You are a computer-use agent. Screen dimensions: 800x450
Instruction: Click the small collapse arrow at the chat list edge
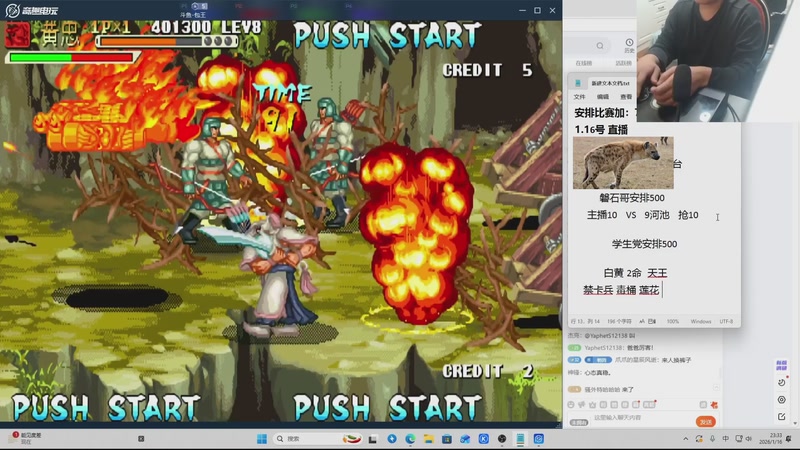716,388
